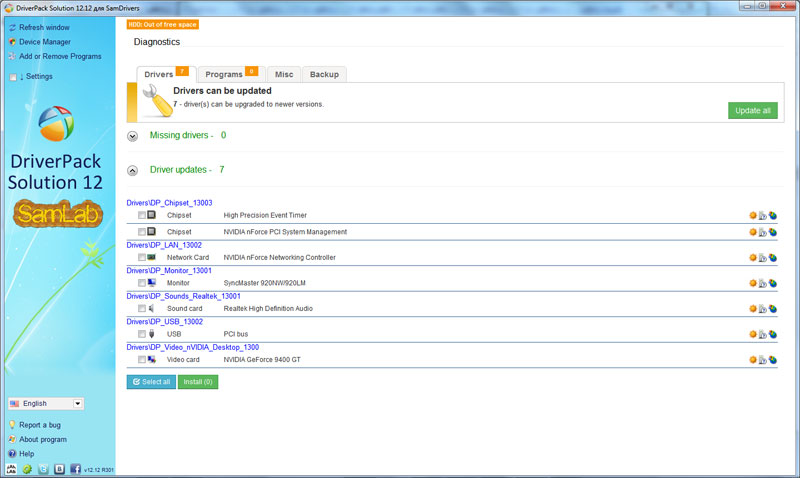The height and width of the screenshot is (478, 800).
Task: Open the Report a bug link
Action: point(40,425)
